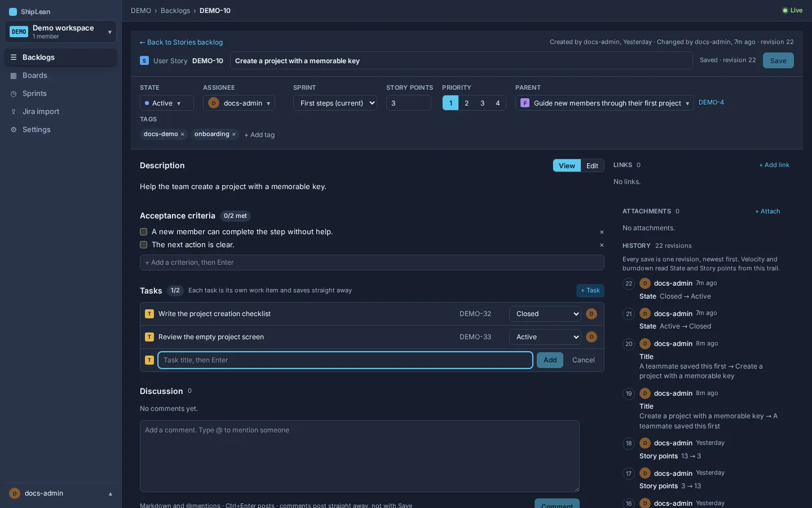Check 'A new member can complete the step'
The image size is (812, 508).
[144, 232]
